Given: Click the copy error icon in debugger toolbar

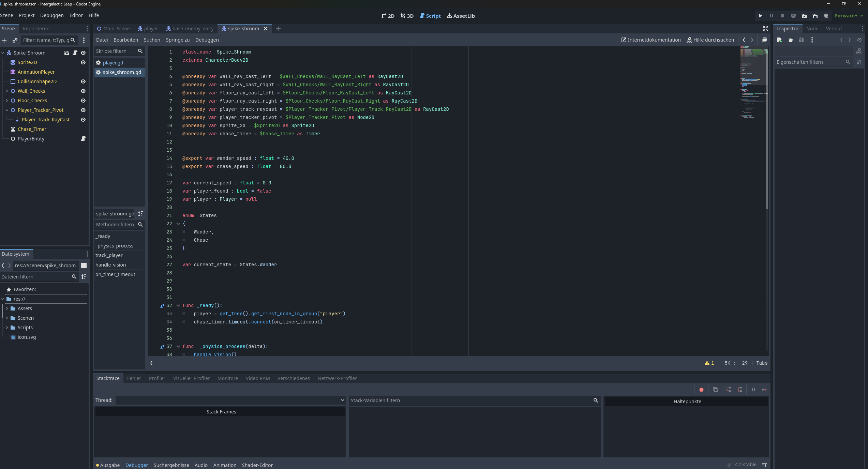Looking at the screenshot, I should 715,390.
